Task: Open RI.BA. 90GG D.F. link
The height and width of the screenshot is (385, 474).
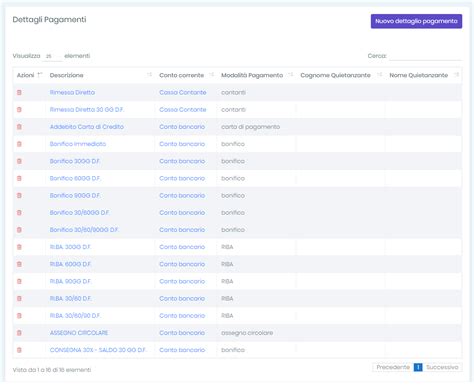Action: [70, 281]
